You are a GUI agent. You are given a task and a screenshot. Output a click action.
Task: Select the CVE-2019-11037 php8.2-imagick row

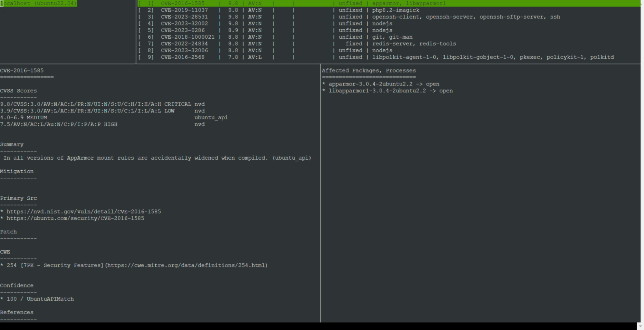point(184,10)
